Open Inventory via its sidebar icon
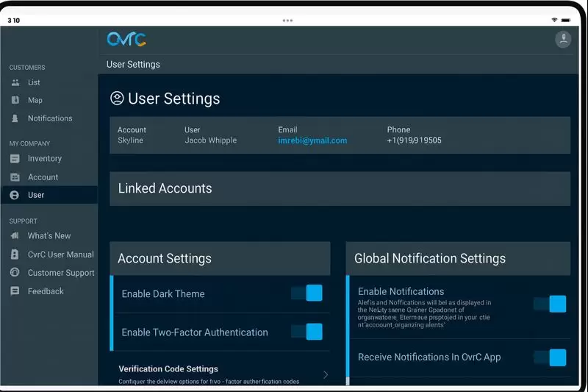 [15, 159]
